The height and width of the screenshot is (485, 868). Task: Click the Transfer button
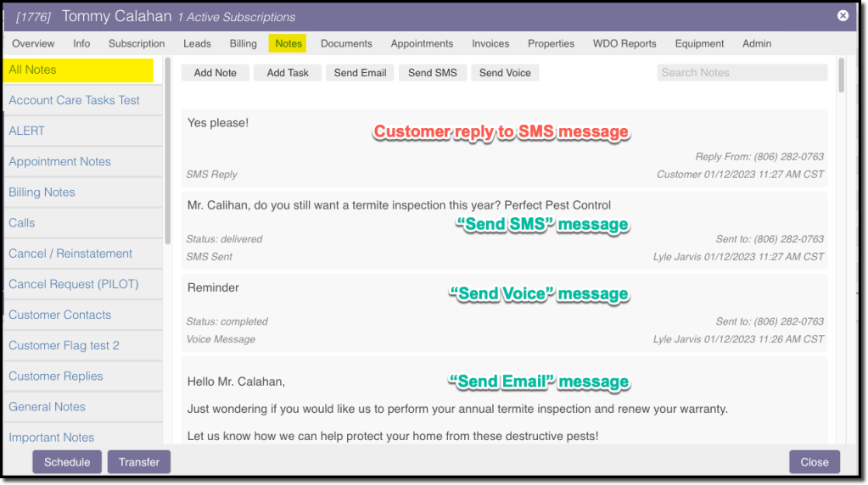[x=139, y=462]
